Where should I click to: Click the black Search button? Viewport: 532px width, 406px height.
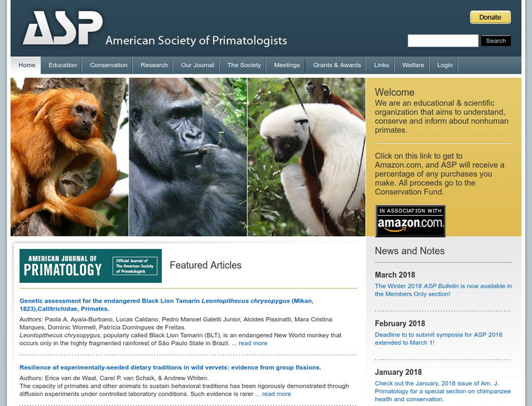[x=495, y=41]
